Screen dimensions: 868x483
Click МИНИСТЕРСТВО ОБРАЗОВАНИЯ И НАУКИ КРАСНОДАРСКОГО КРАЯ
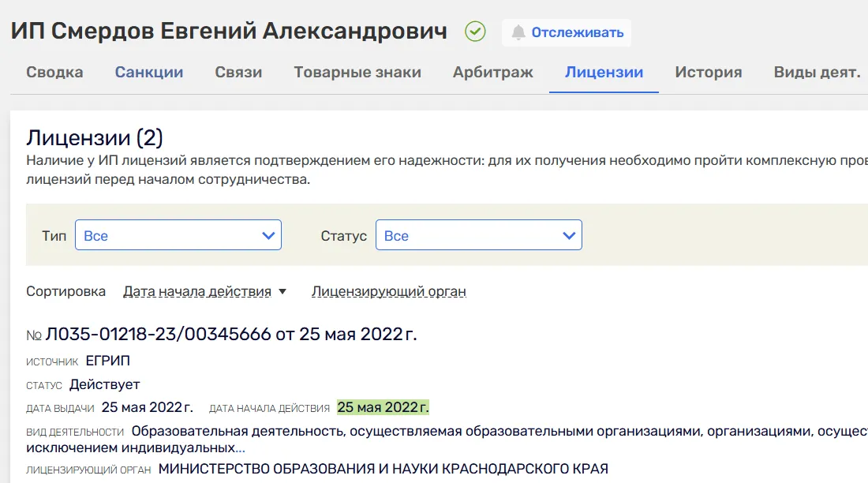coord(383,469)
